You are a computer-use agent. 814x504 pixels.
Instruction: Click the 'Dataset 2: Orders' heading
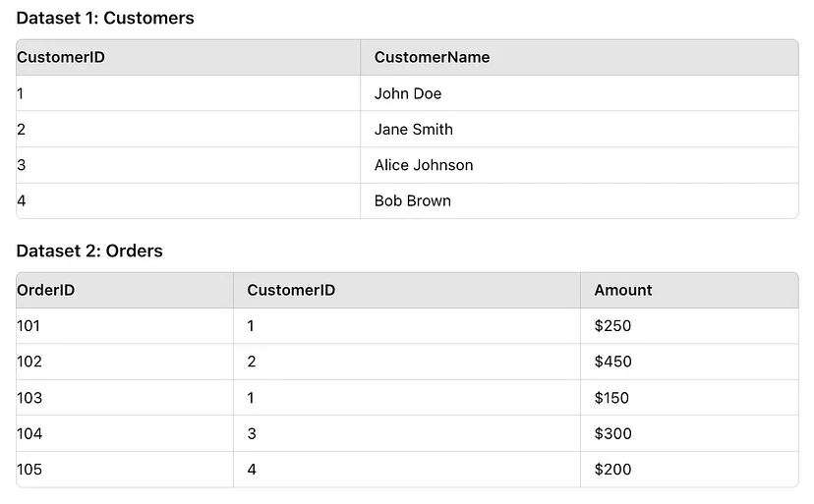[89, 251]
